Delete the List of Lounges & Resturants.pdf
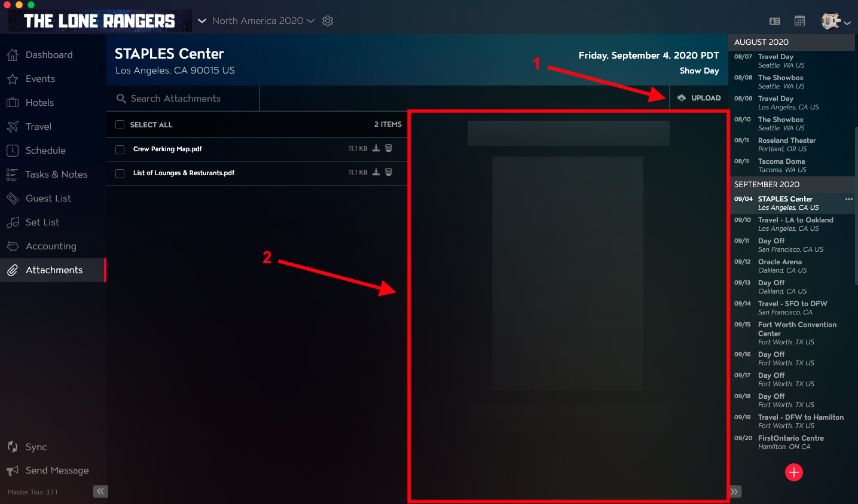 (389, 172)
